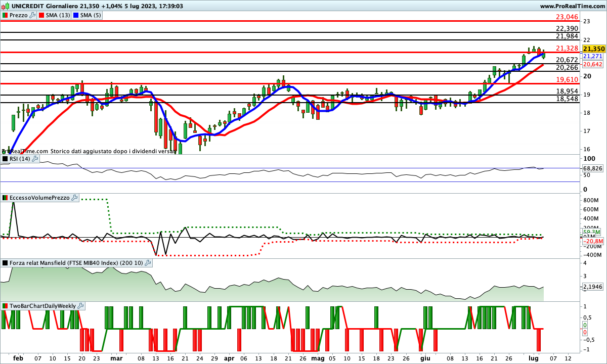Click the red level label 21,328

567,48
